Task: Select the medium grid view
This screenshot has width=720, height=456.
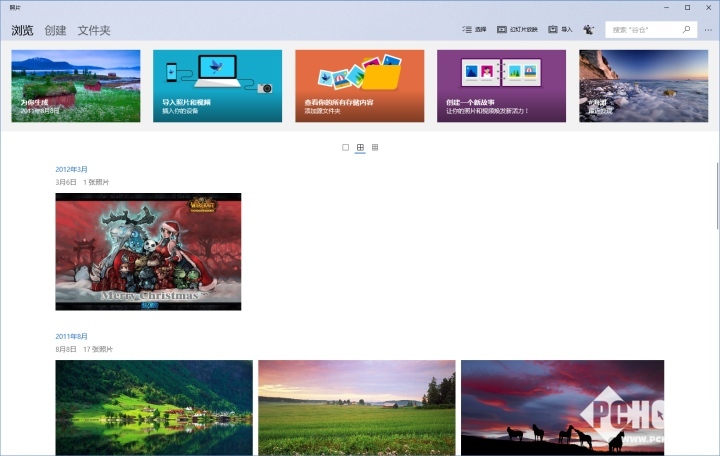Action: click(x=360, y=147)
